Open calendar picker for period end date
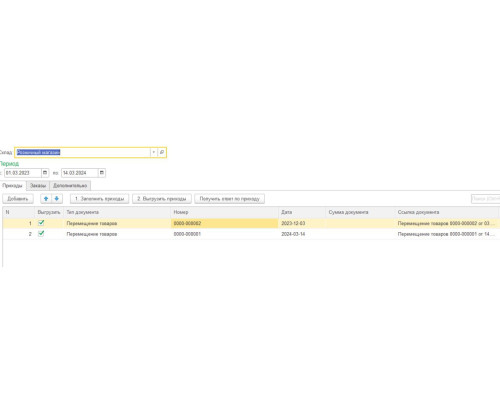This screenshot has height=400, width=500. [x=102, y=173]
